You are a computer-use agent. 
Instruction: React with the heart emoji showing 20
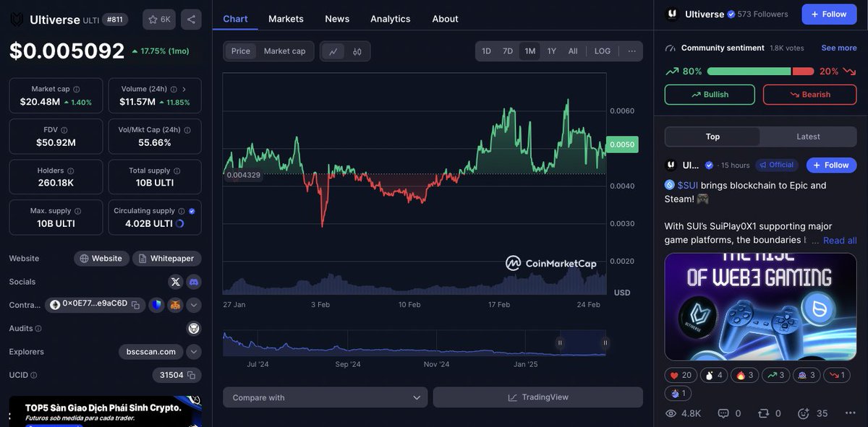680,375
